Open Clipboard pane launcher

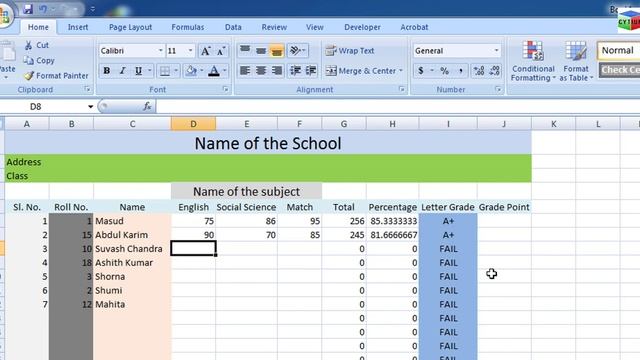[x=87, y=89]
